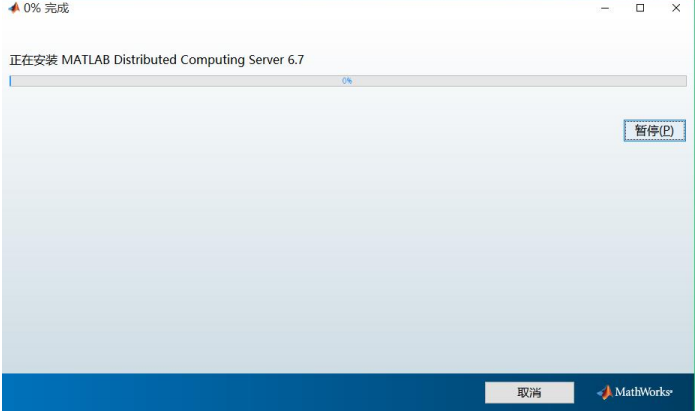The image size is (695, 411).
Task: Pause installation with the 暂停(P) button
Action: 655,130
